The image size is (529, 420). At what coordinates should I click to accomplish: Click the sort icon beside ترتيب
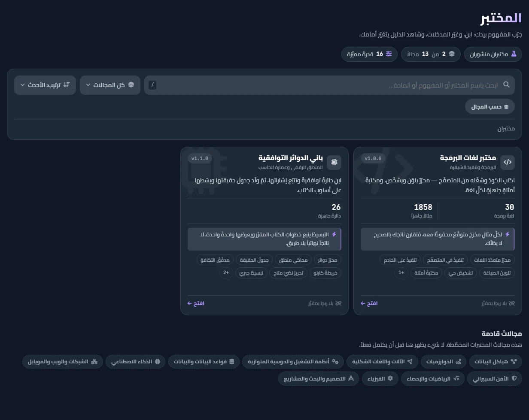pos(67,85)
